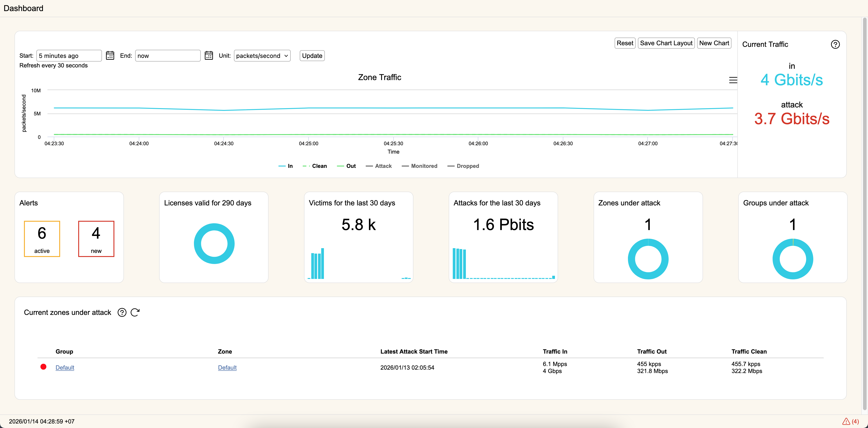The image size is (868, 428).
Task: Click the Licenses valid donut chart
Action: tap(214, 243)
